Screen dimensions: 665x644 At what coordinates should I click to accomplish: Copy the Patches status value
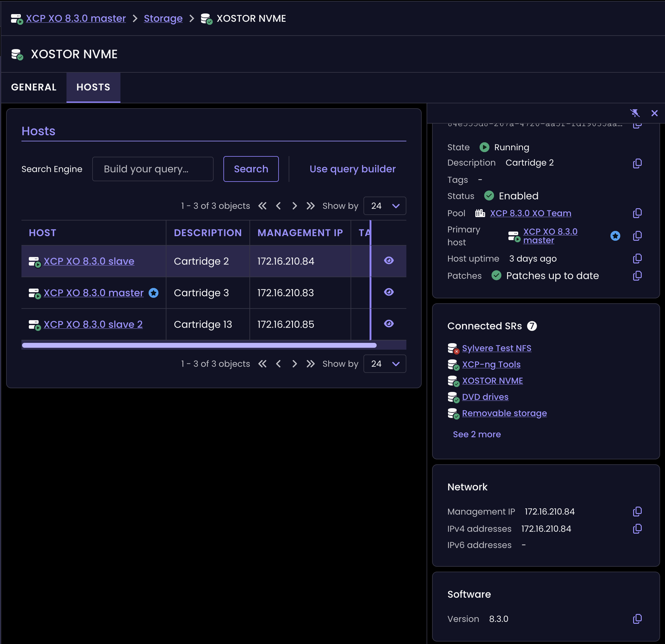637,276
